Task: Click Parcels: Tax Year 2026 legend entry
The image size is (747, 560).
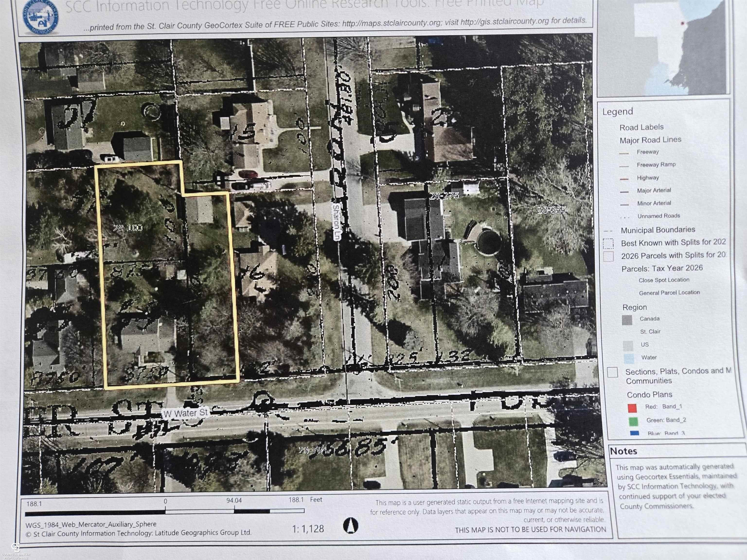Action: (x=662, y=269)
